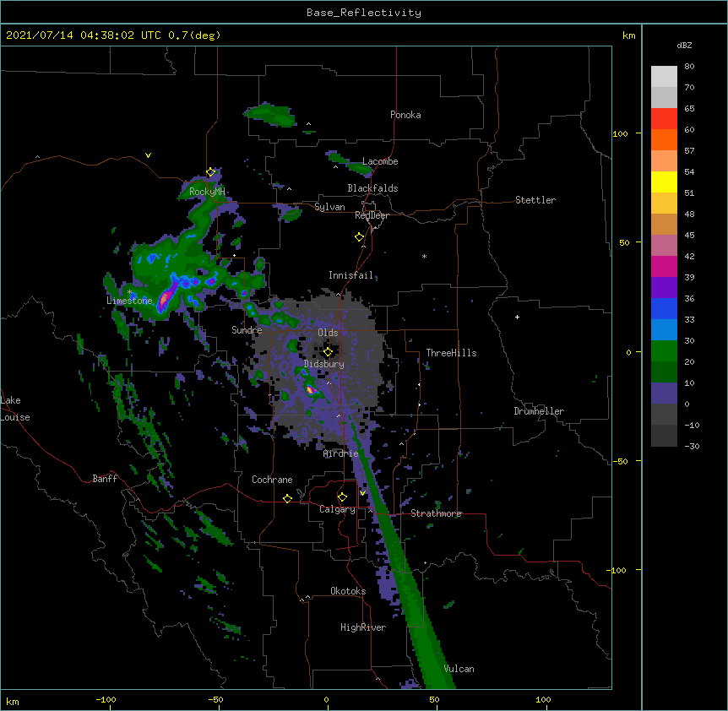The image size is (728, 711).
Task: Click the yellow diamond marker above Calgary label
Action: click(x=342, y=497)
